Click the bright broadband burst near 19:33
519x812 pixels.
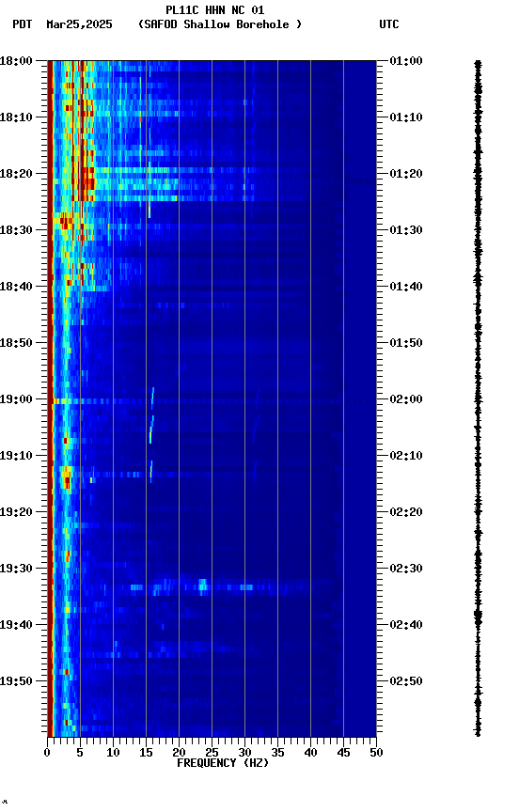click(x=202, y=586)
